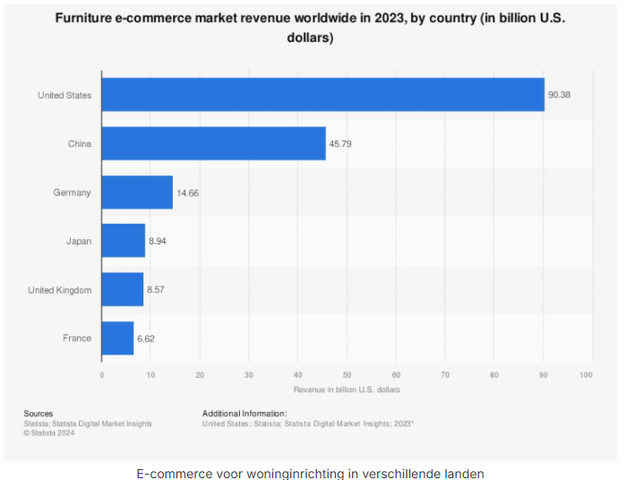Image resolution: width=626 pixels, height=480 pixels.
Task: Click the 100 tick on the x-axis
Action: (586, 374)
